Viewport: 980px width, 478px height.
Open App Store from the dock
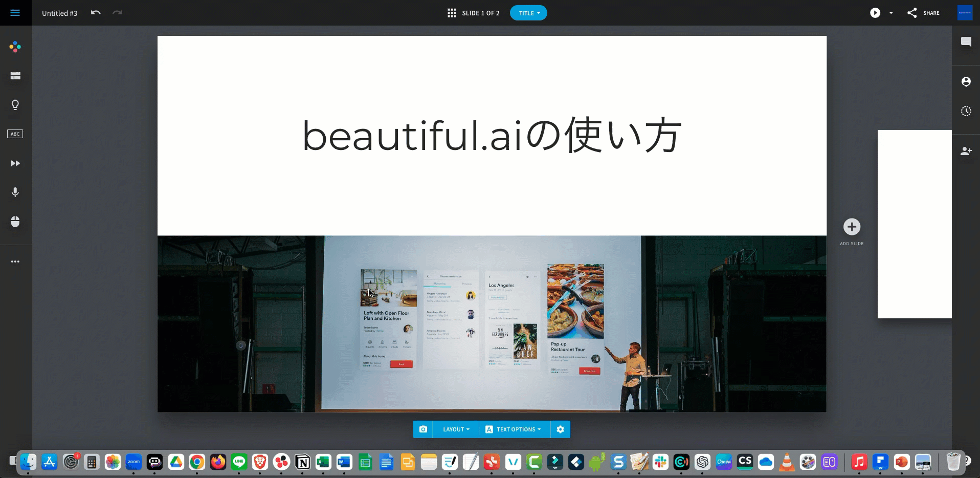[50, 462]
